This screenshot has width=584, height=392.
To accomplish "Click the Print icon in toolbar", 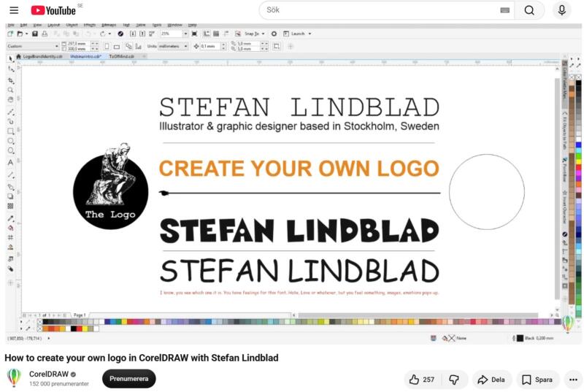I will coord(45,34).
